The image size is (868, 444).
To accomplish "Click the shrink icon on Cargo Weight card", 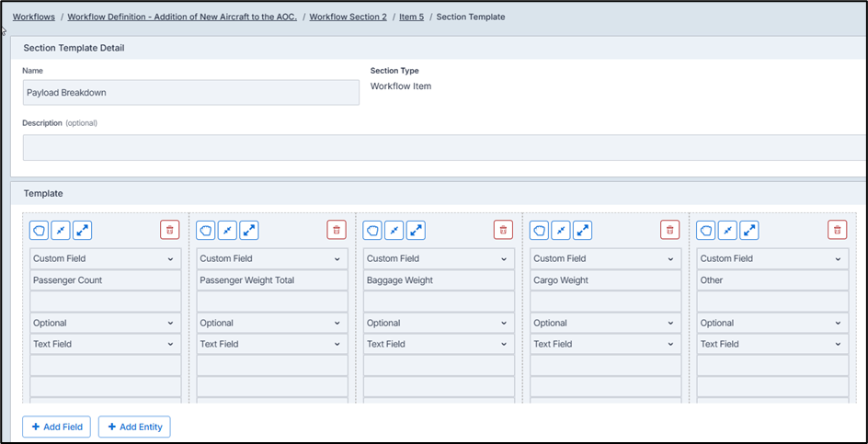I will click(561, 231).
